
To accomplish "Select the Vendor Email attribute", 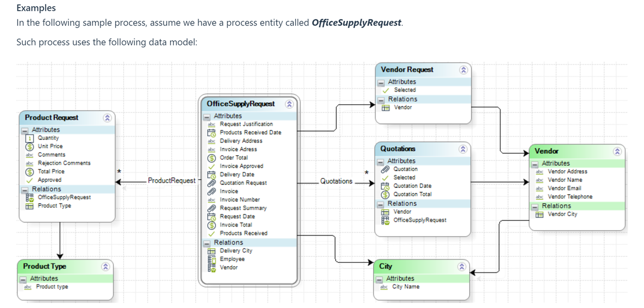I will (564, 188).
